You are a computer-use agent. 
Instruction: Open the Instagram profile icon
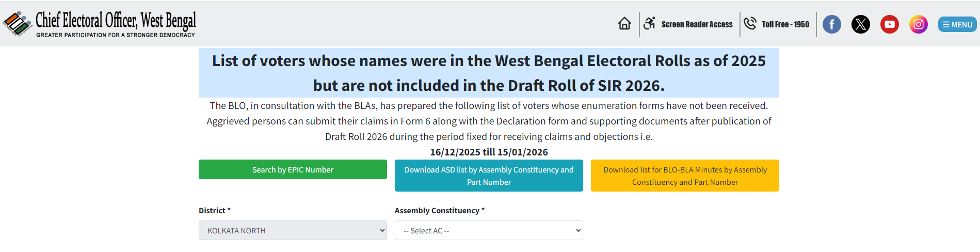[x=918, y=24]
